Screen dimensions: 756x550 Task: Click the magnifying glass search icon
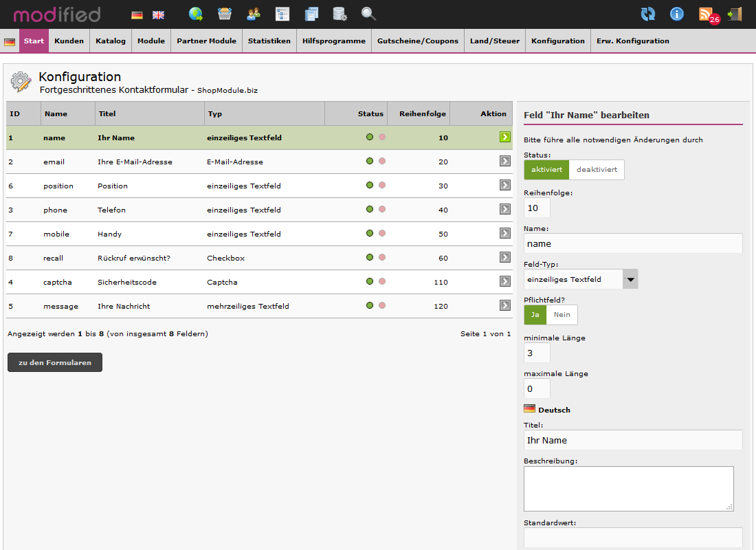[x=368, y=14]
